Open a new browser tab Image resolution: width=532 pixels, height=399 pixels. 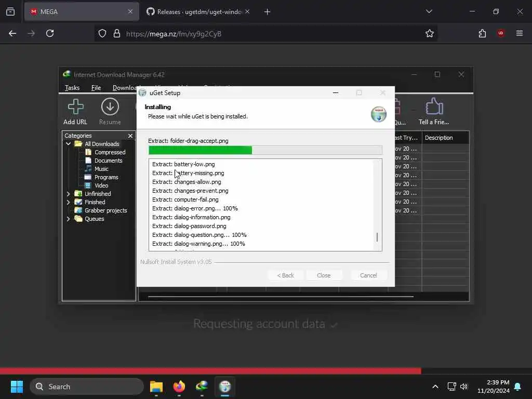click(268, 12)
